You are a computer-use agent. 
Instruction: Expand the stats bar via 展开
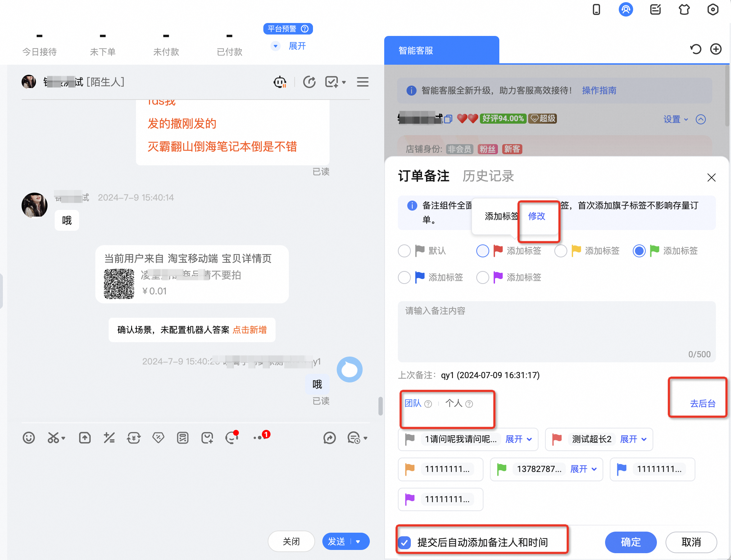297,46
